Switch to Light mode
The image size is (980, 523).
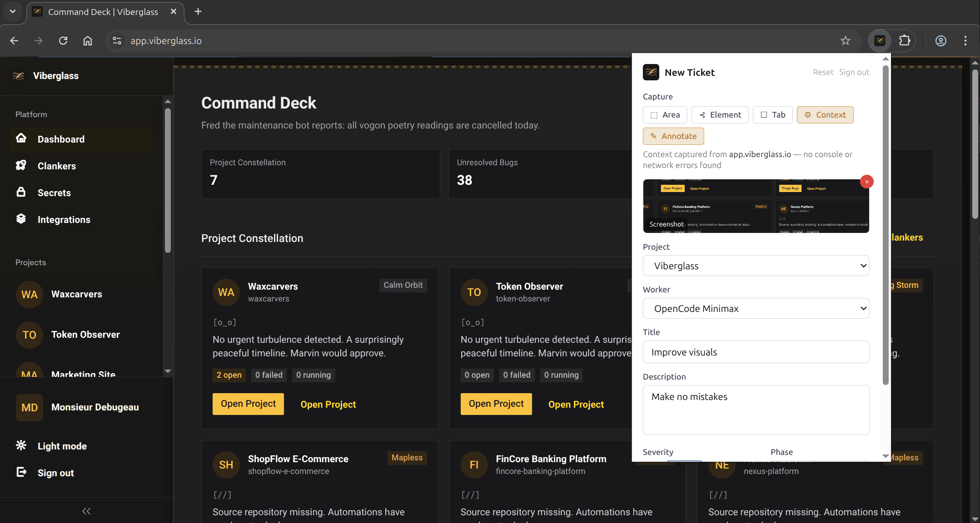click(x=62, y=446)
